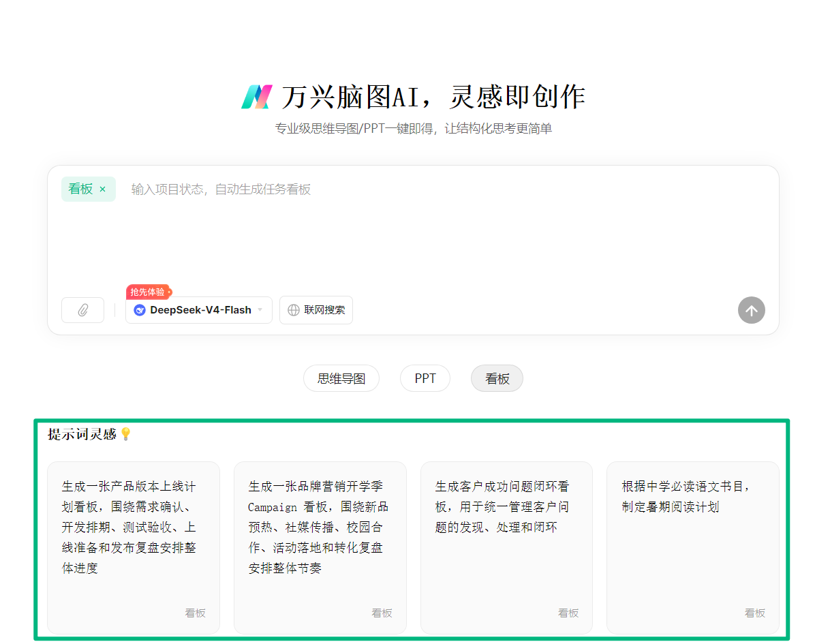Screen dimensions: 830x644
Task: Choose the 品牌营销开学季 Campaign prompt card
Action: coord(320,548)
